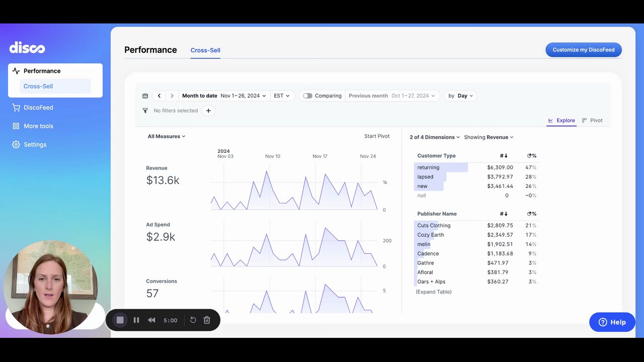
Task: Click the Publisher Name column header
Action: [x=437, y=214]
